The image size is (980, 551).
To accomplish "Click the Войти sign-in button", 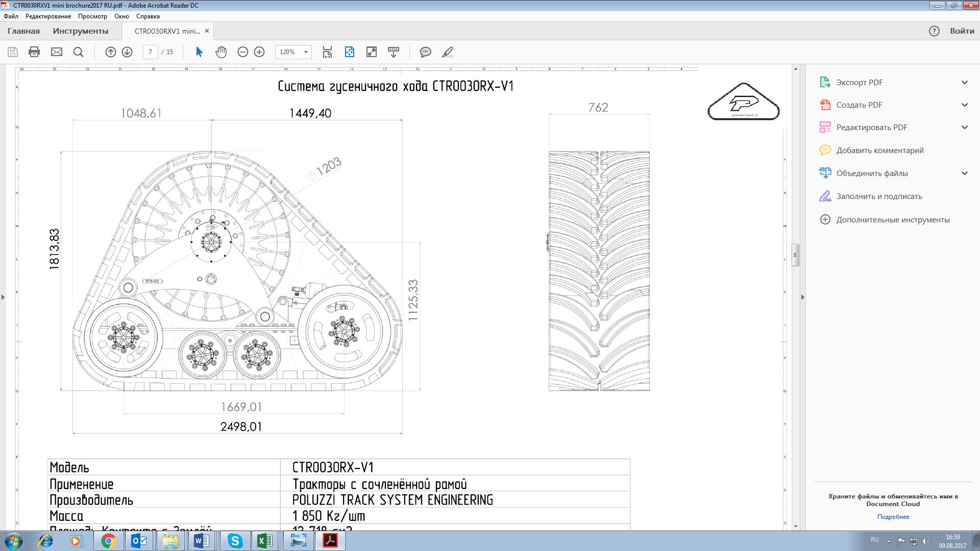I will pyautogui.click(x=962, y=31).
